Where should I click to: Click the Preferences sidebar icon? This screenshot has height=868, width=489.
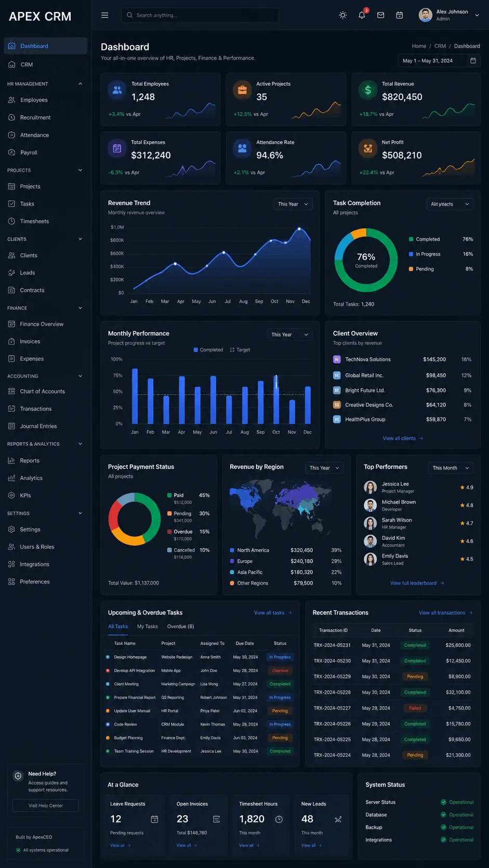point(11,581)
